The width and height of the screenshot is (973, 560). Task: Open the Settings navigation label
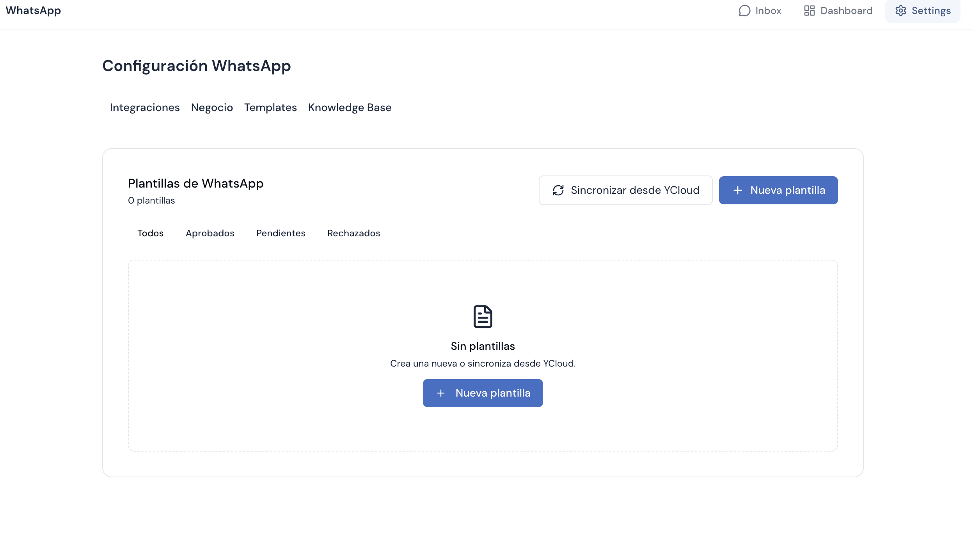931,11
